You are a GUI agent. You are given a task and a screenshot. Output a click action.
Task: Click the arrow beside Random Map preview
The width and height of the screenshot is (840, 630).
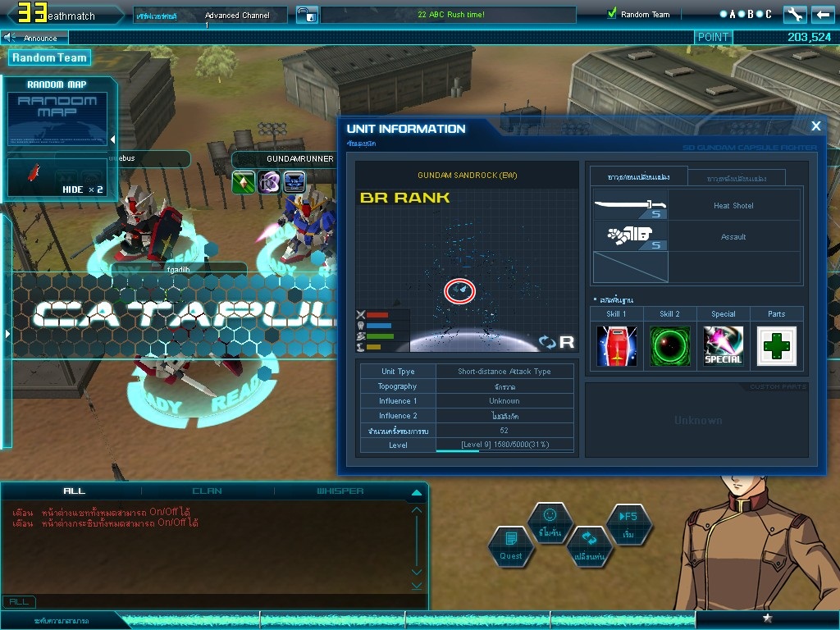pyautogui.click(x=112, y=139)
